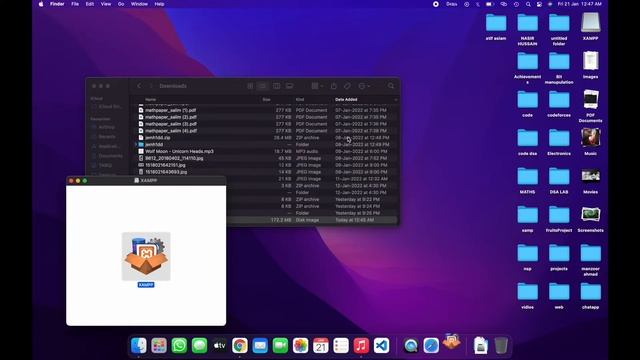Open the XAMPP installer icon in the XAMPP window
Viewport: 640px width, 360px height.
coord(146,256)
